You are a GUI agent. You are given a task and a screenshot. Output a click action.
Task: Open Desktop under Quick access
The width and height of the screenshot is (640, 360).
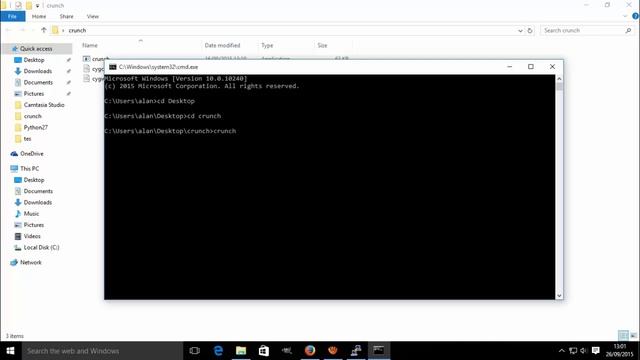[x=33, y=60]
